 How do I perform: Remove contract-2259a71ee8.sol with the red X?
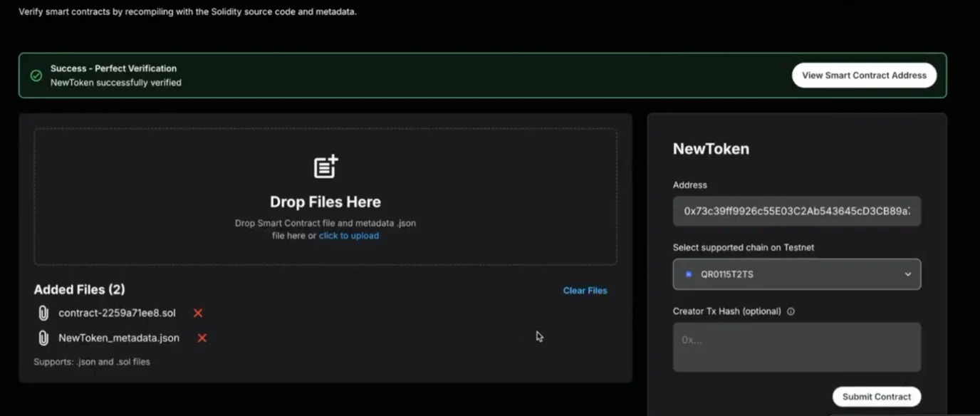[x=198, y=313]
